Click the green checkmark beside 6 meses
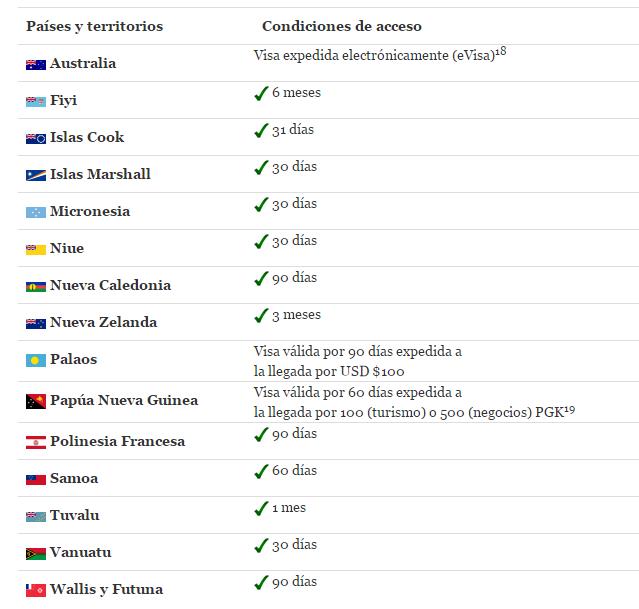Screen dimensions: 639x609 (261, 93)
